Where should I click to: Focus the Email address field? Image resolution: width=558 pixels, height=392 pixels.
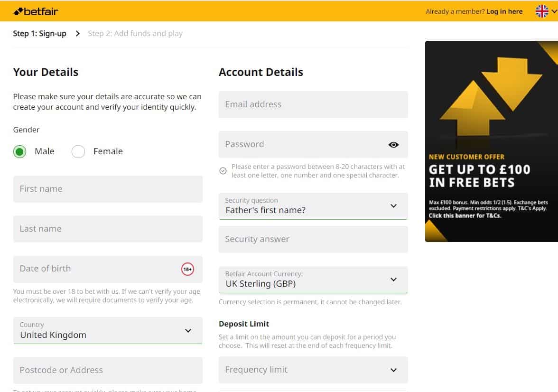click(313, 105)
